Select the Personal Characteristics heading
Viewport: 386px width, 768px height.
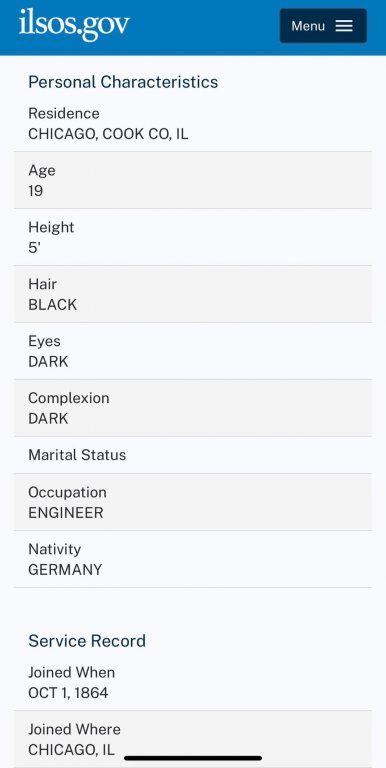tap(123, 82)
